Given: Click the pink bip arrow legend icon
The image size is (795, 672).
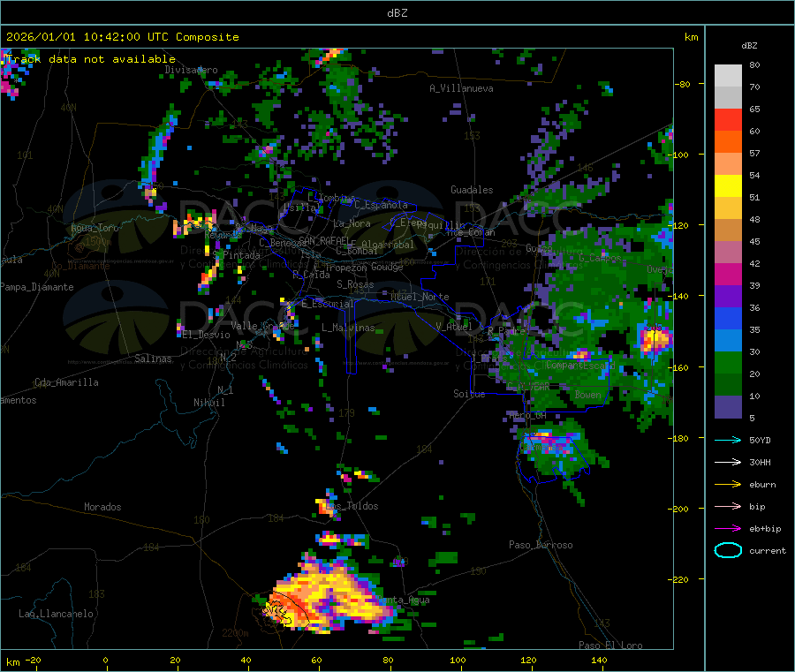Looking at the screenshot, I should pyautogui.click(x=728, y=506).
